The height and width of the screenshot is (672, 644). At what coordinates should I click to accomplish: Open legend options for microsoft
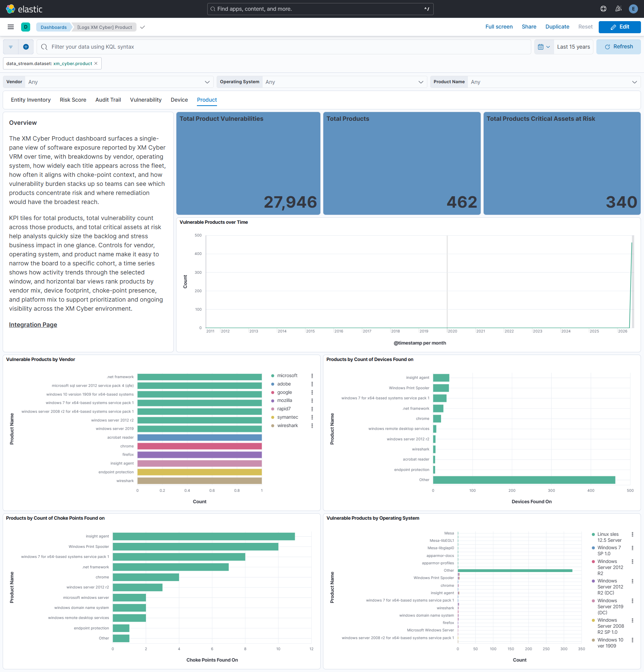[312, 376]
